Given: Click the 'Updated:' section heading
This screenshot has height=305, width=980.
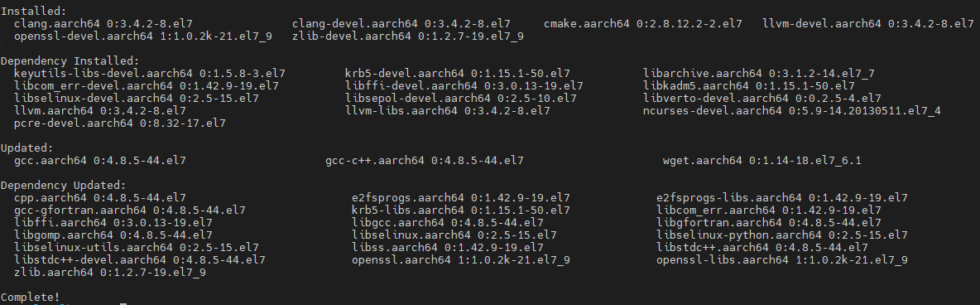Looking at the screenshot, I should click(26, 148).
